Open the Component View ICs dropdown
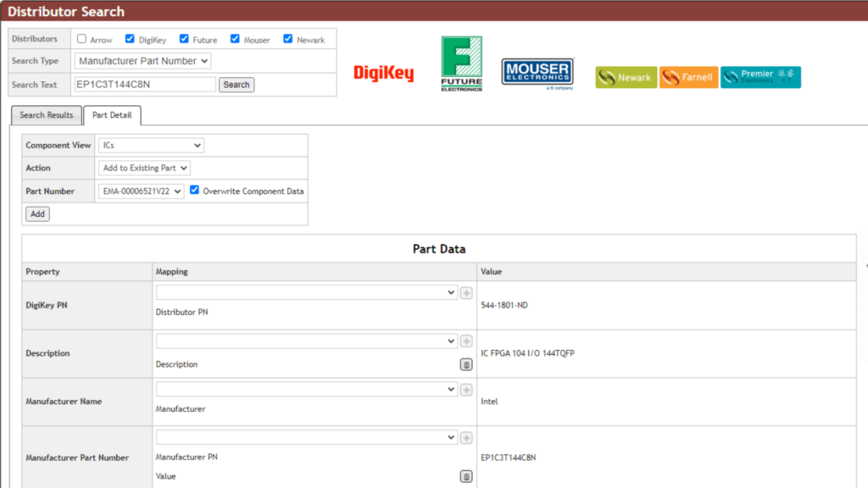This screenshot has width=868, height=488. coord(151,146)
